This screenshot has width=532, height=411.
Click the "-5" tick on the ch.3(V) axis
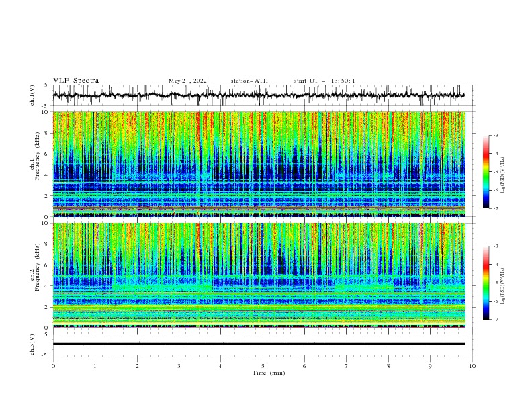(46, 355)
